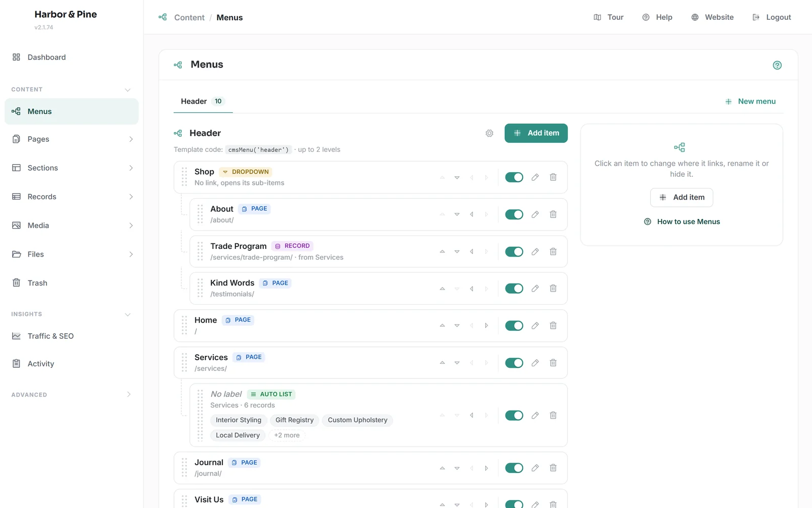Move Trade Program item up

[442, 251]
